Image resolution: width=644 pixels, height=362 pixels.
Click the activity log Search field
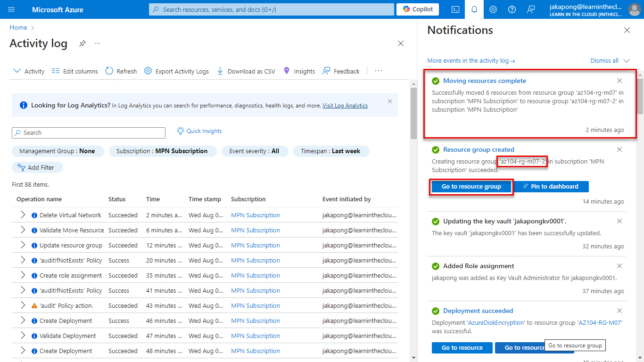(89, 133)
